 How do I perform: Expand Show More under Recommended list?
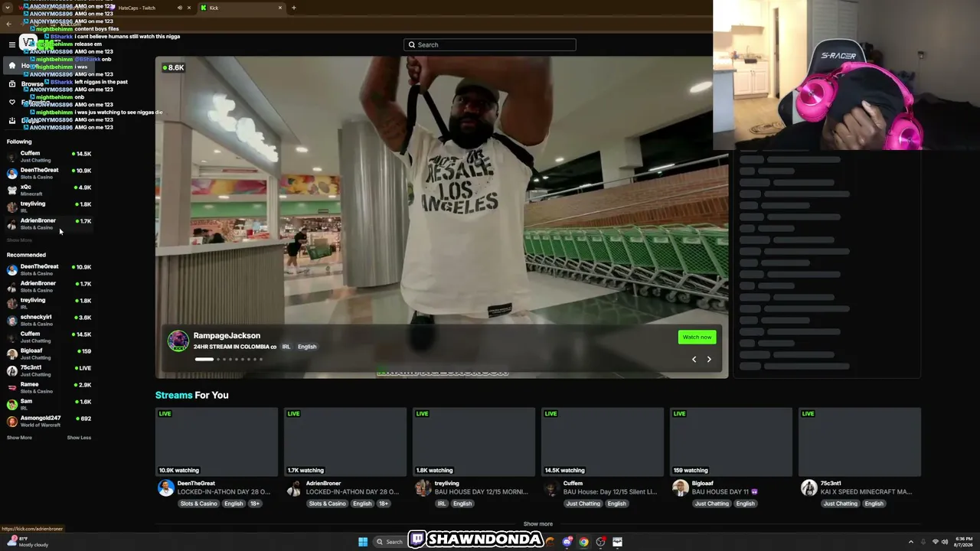point(19,438)
